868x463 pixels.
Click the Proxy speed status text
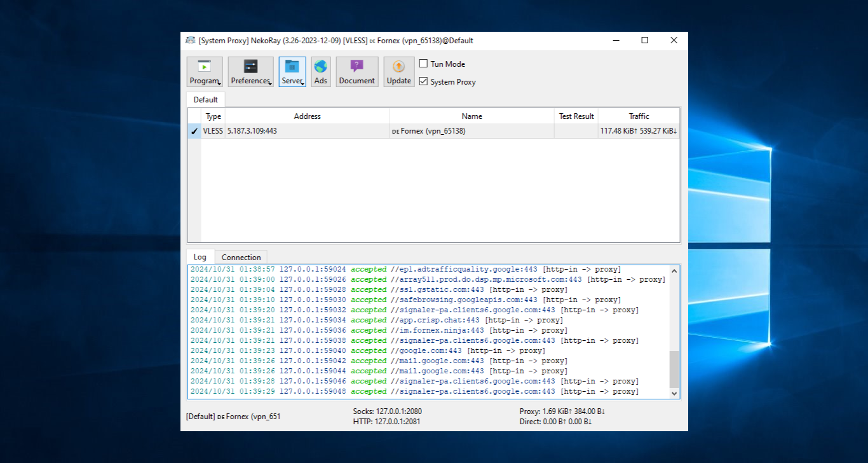click(x=562, y=411)
